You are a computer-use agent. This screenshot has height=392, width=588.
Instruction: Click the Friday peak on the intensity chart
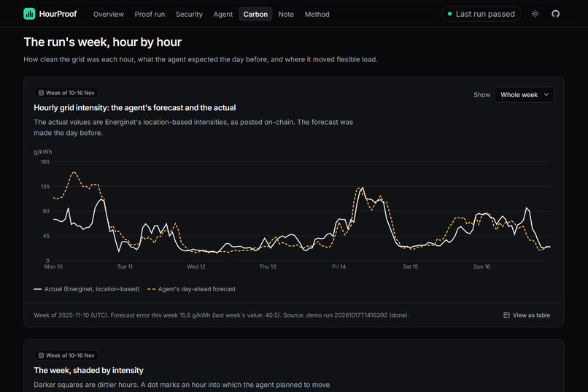[x=363, y=188]
